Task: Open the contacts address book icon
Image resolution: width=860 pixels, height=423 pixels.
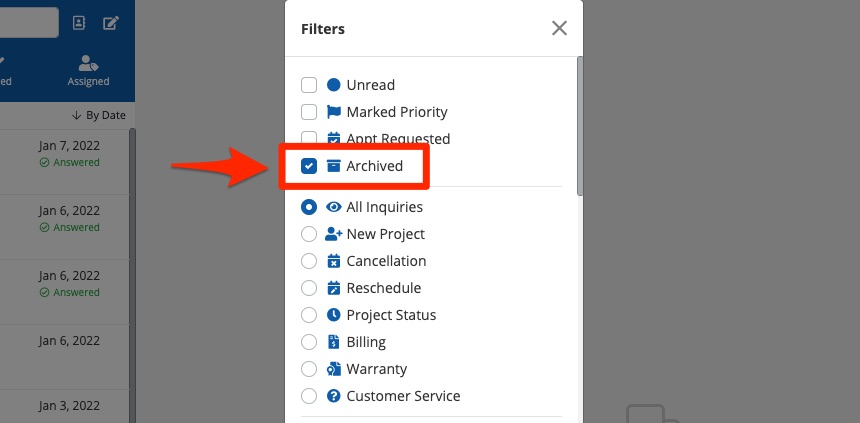Action: point(79,22)
